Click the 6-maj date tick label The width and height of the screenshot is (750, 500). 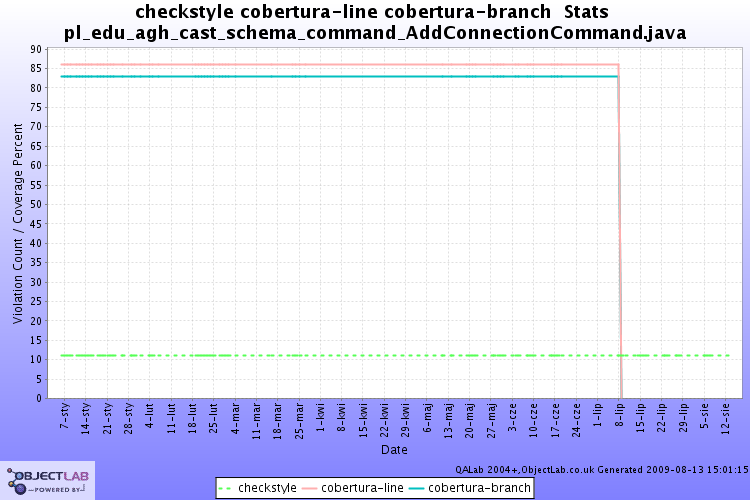pos(427,418)
